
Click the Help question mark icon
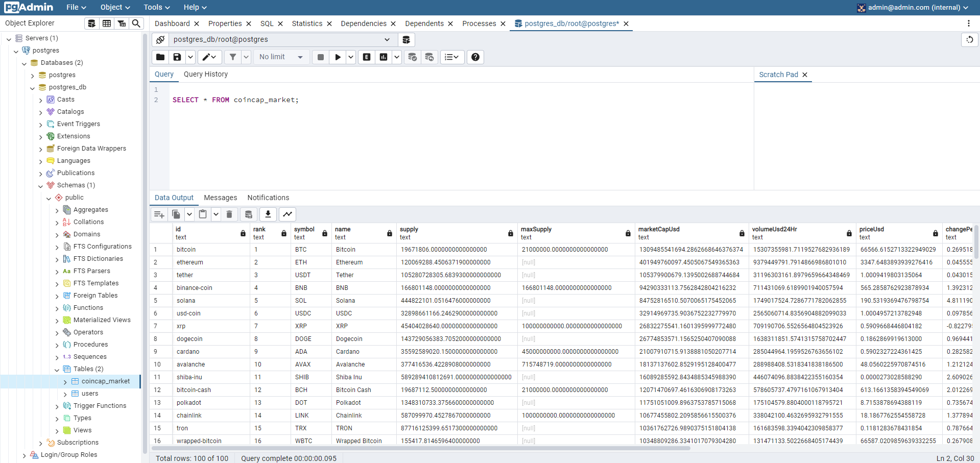[475, 57]
